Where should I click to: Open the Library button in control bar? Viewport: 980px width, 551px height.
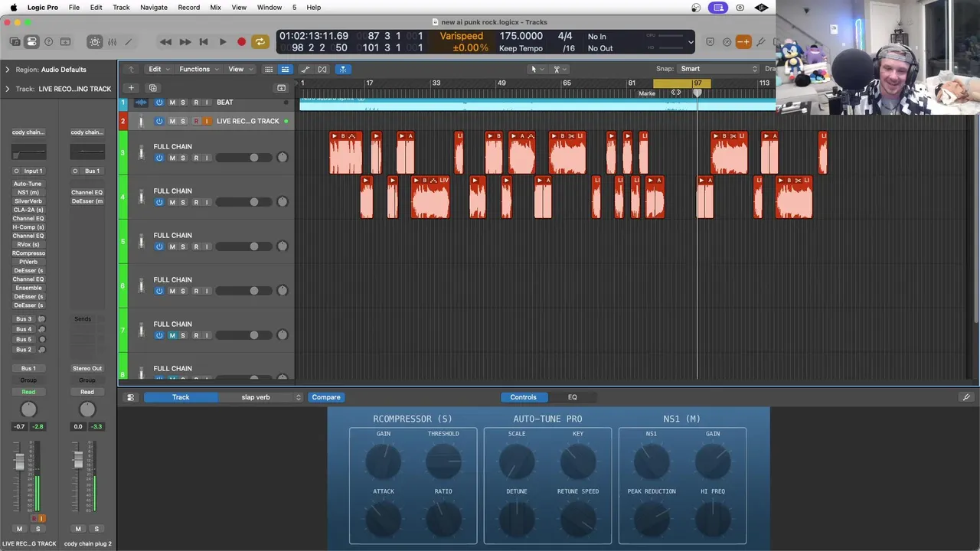pyautogui.click(x=15, y=41)
